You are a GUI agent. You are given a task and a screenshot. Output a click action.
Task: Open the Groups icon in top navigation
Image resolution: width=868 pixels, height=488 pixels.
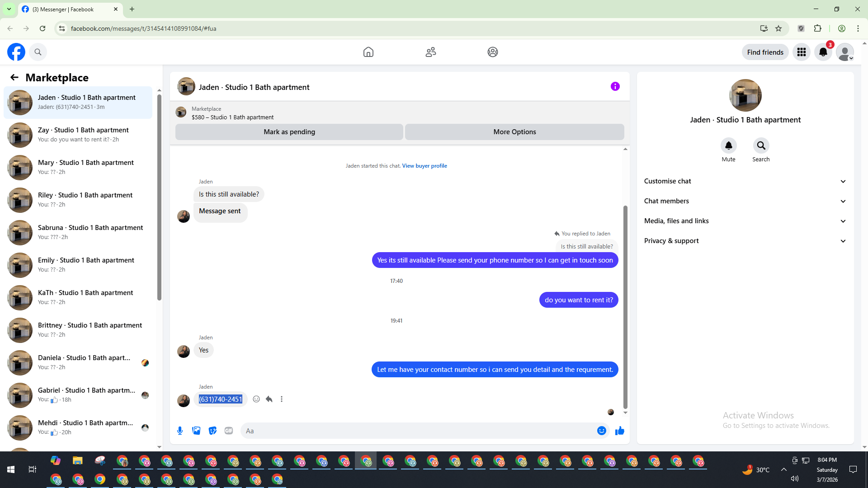(x=493, y=52)
